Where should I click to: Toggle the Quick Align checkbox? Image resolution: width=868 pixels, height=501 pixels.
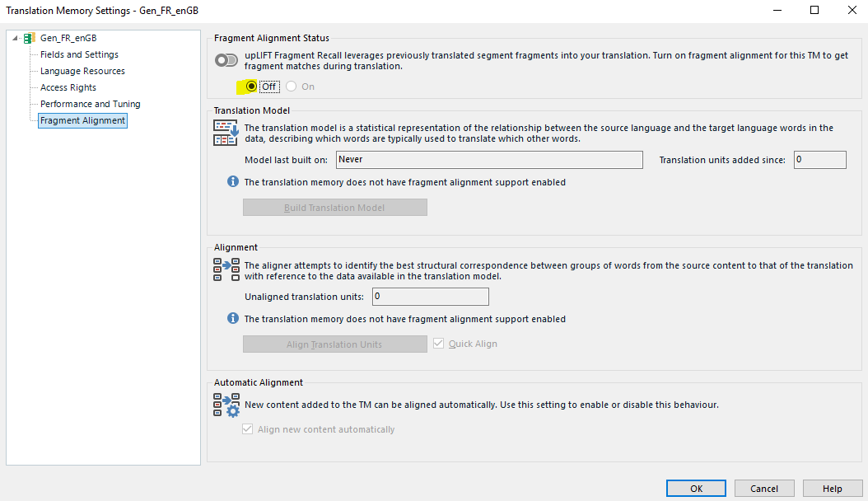pos(439,344)
